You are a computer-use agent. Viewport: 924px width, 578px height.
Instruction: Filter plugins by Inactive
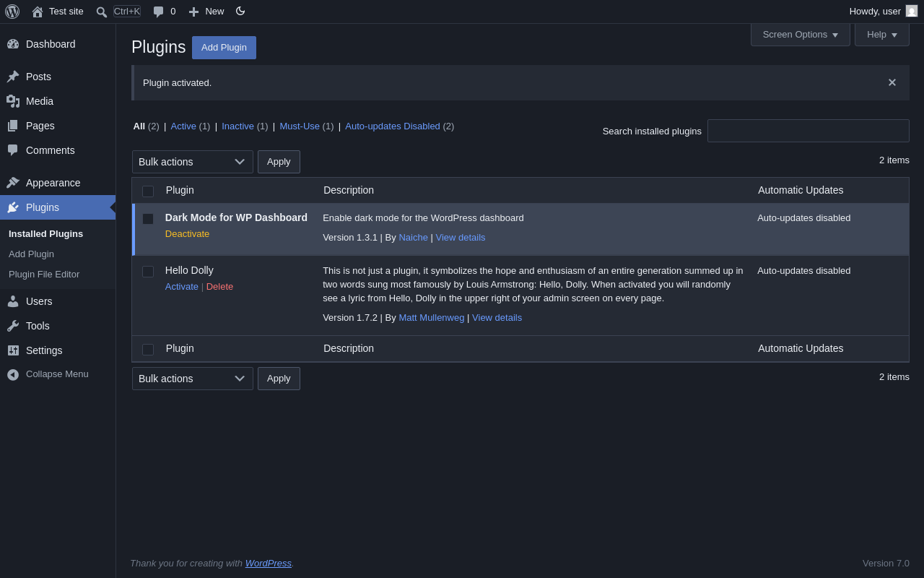pyautogui.click(x=237, y=126)
